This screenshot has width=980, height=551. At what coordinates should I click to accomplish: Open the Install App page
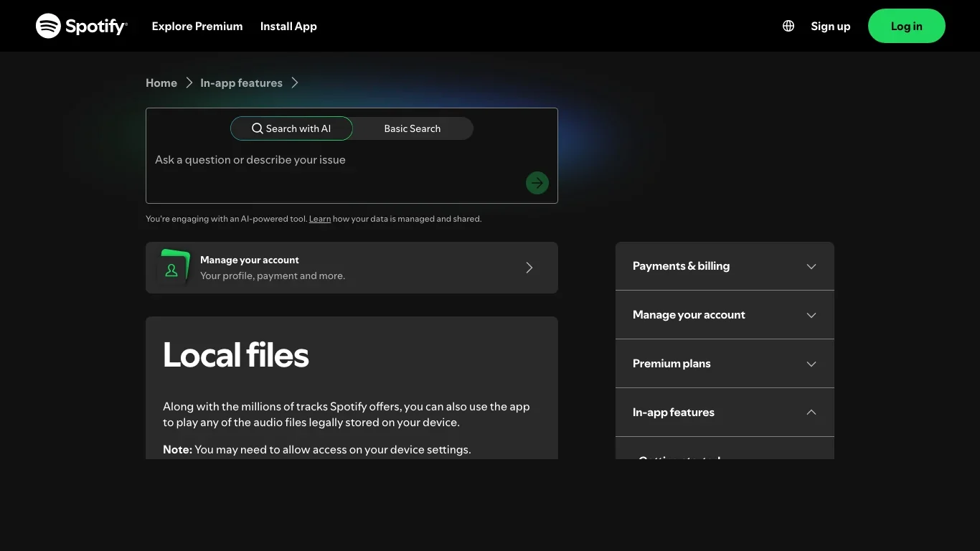pyautogui.click(x=288, y=26)
